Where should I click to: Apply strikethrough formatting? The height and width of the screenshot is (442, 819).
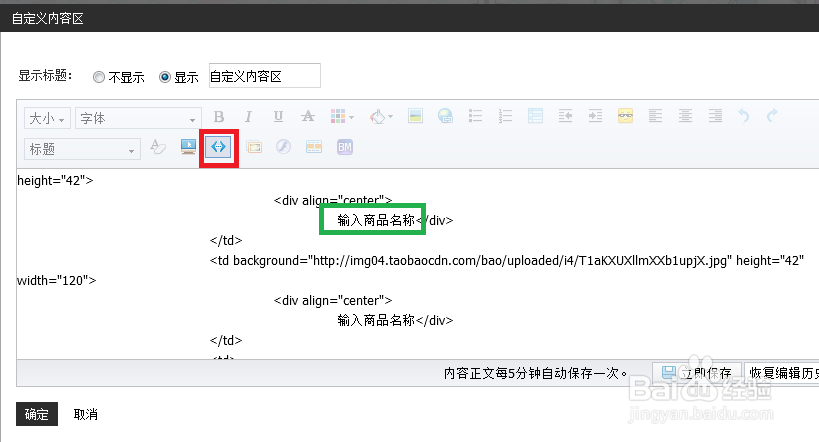click(x=309, y=117)
